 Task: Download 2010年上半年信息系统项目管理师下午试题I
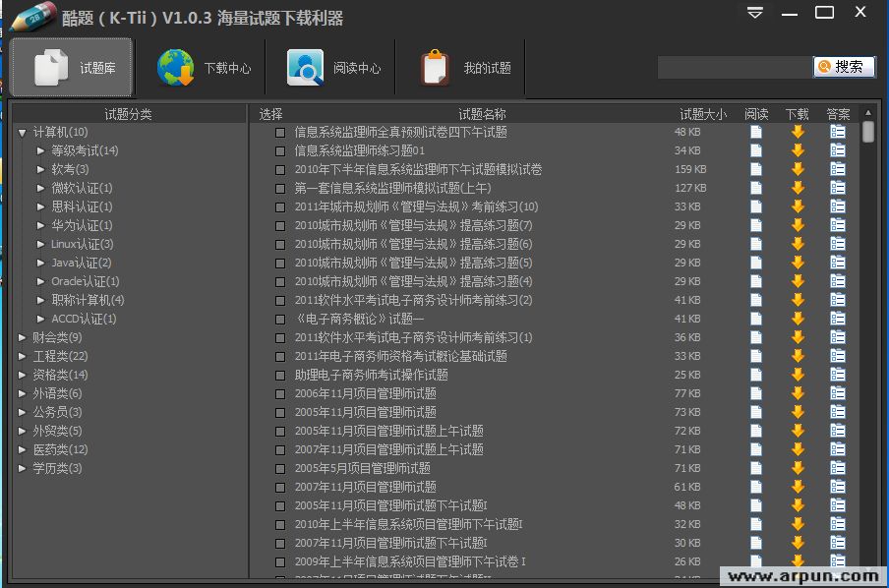[x=797, y=524]
